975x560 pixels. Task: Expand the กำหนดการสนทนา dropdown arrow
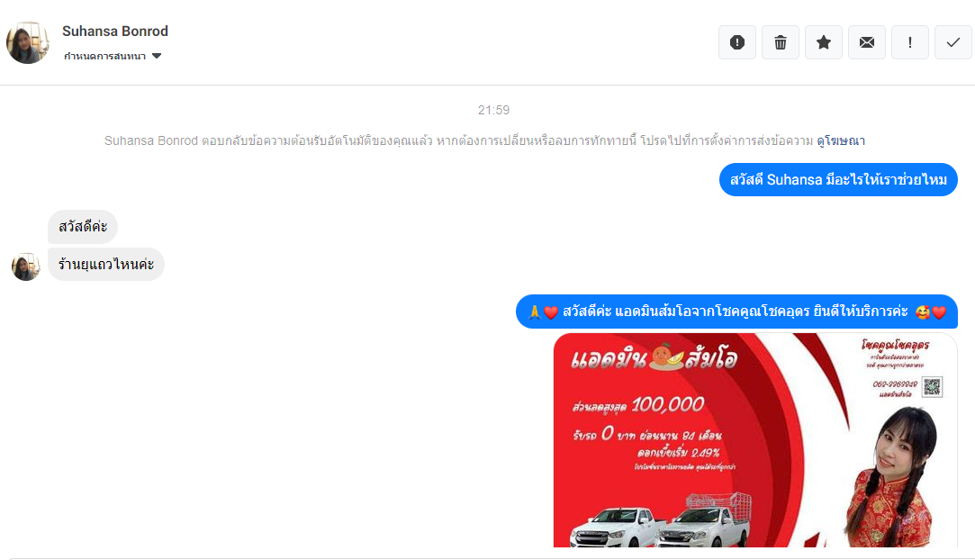pyautogui.click(x=157, y=56)
